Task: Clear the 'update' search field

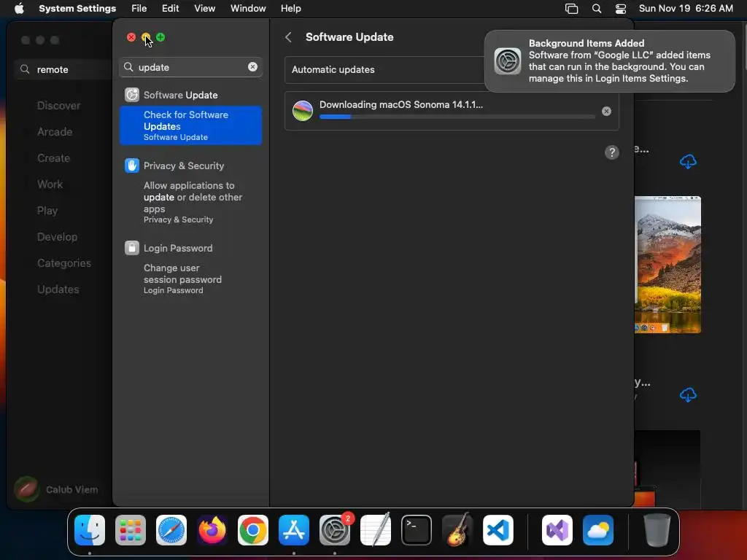Action: [x=252, y=67]
